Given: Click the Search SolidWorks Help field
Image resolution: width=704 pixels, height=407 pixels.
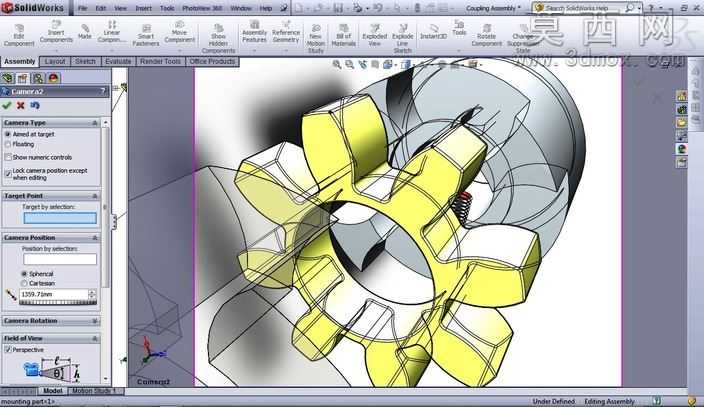Looking at the screenshot, I should coord(582,8).
